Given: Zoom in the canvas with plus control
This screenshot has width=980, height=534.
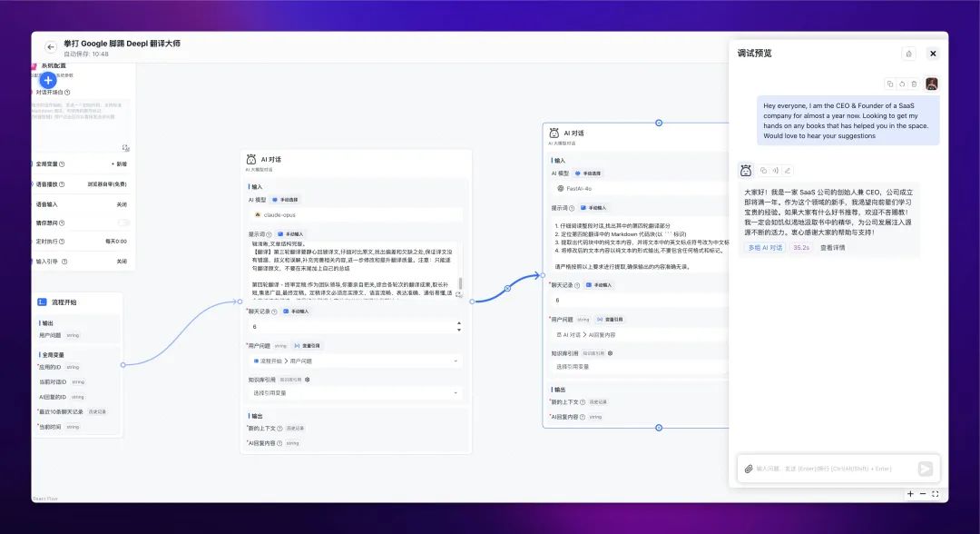Looking at the screenshot, I should (x=911, y=494).
